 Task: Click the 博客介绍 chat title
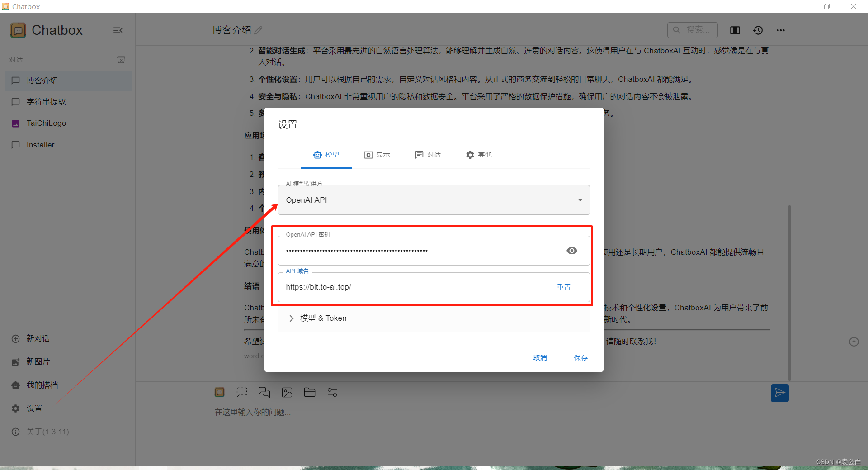(232, 30)
